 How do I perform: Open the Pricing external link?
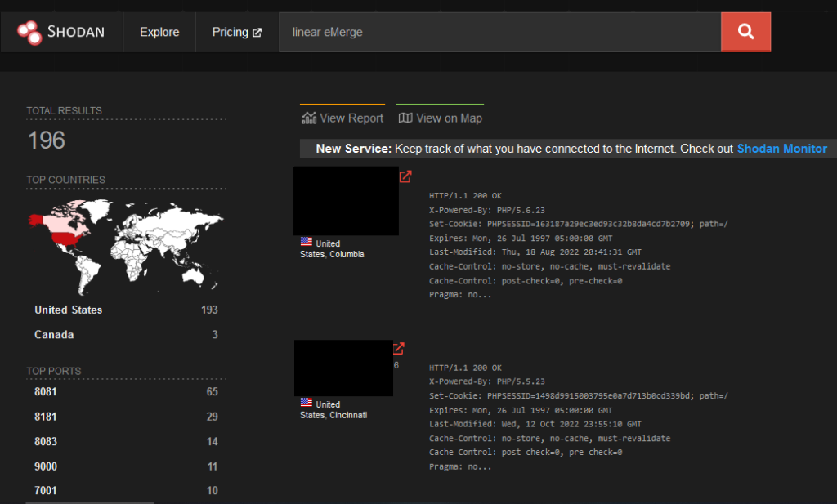(236, 32)
